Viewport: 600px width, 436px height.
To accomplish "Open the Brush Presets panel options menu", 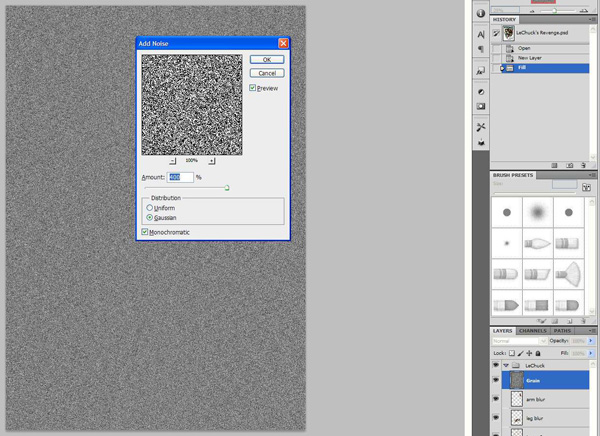I will coord(592,175).
